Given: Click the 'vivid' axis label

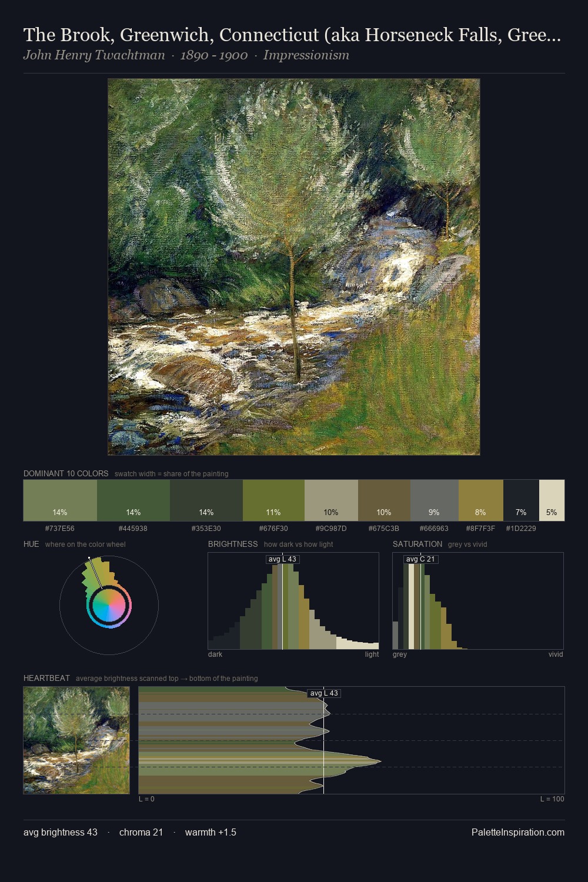Looking at the screenshot, I should pyautogui.click(x=556, y=654).
